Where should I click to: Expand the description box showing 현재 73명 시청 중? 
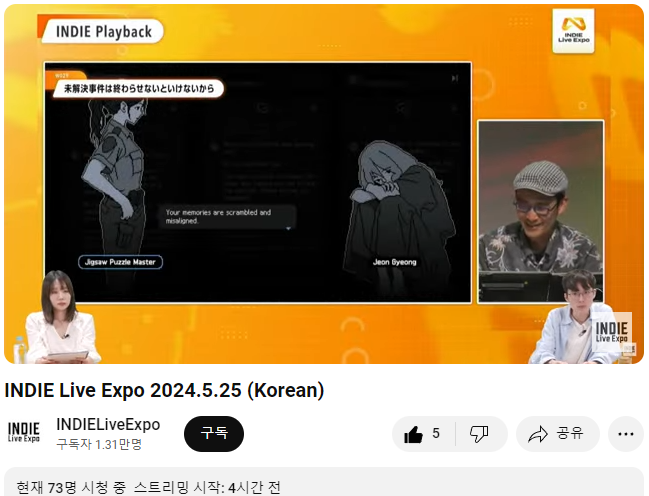(x=324, y=482)
